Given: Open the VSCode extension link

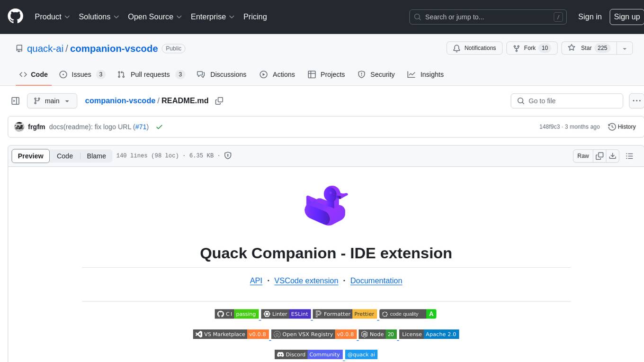Looking at the screenshot, I should click(x=306, y=281).
